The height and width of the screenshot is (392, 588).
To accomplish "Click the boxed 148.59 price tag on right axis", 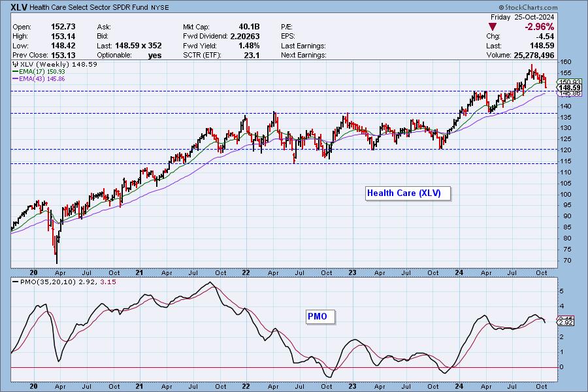I will coord(570,88).
